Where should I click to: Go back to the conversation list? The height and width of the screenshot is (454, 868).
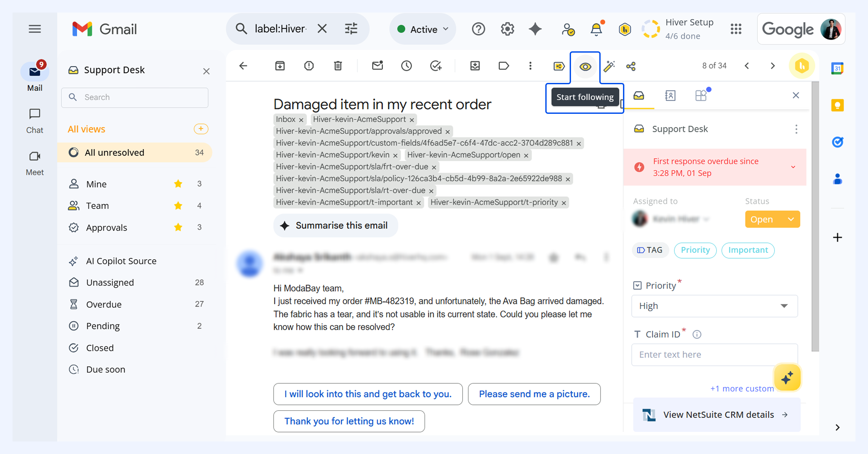pos(243,66)
